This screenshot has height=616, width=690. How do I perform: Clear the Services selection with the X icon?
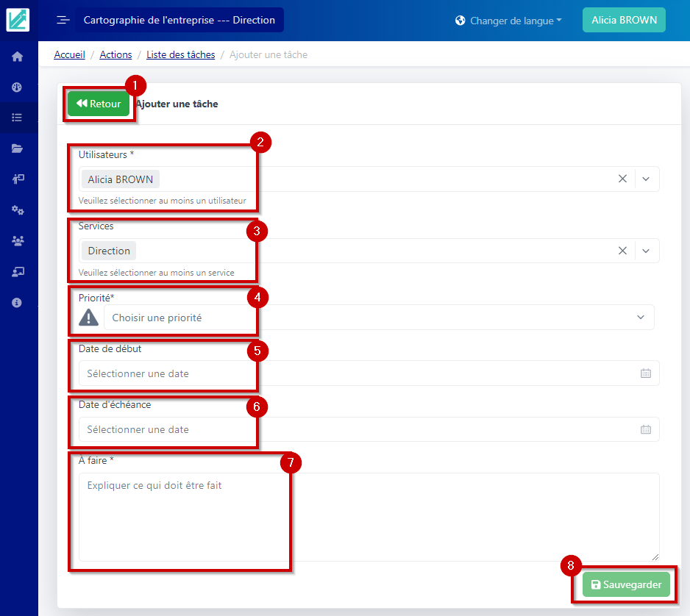(x=622, y=251)
